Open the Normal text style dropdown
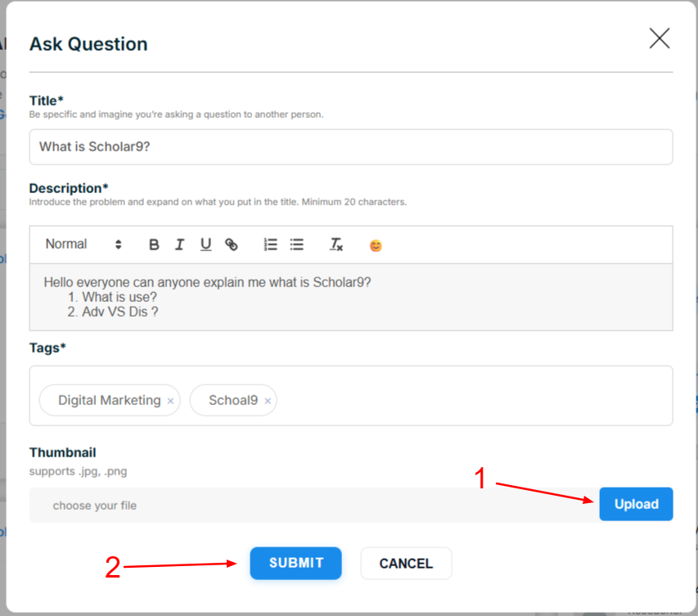The height and width of the screenshot is (616, 698). [x=83, y=245]
